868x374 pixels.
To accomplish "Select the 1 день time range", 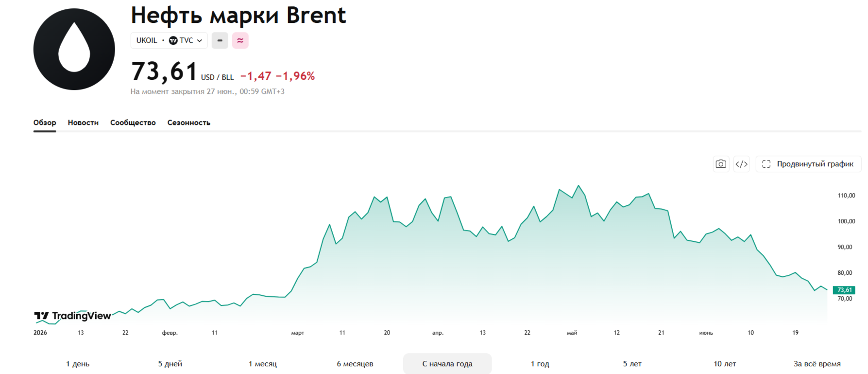I will tap(78, 364).
